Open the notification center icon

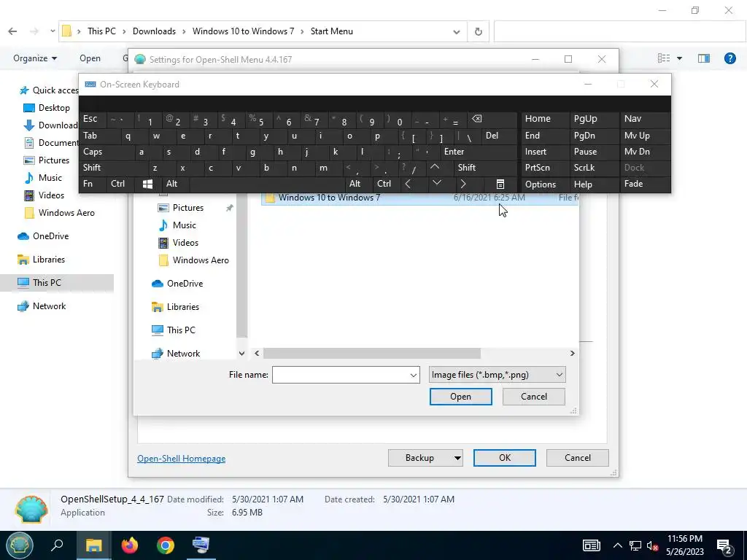724,546
